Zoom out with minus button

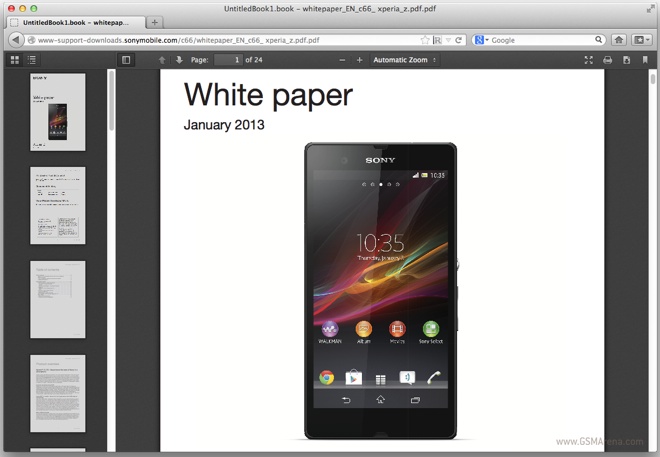tap(342, 60)
